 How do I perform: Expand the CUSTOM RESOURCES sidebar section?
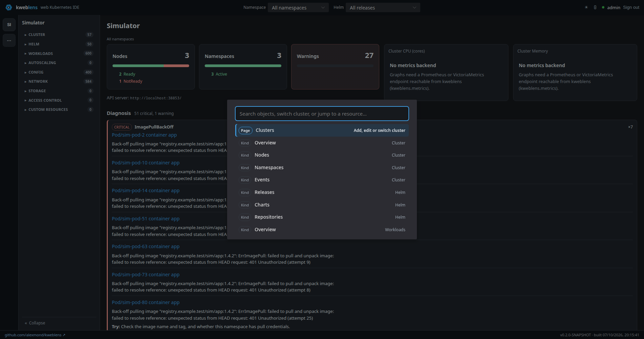(58, 109)
